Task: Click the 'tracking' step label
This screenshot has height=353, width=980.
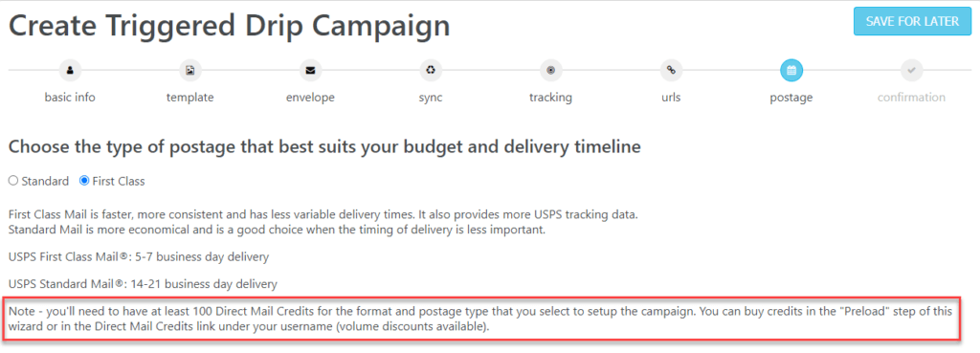Action: [550, 99]
